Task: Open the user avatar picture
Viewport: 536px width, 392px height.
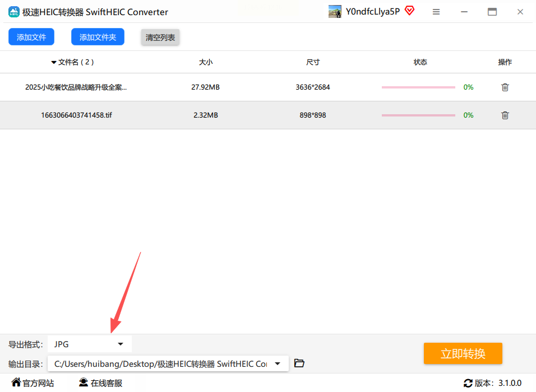Action: point(335,12)
